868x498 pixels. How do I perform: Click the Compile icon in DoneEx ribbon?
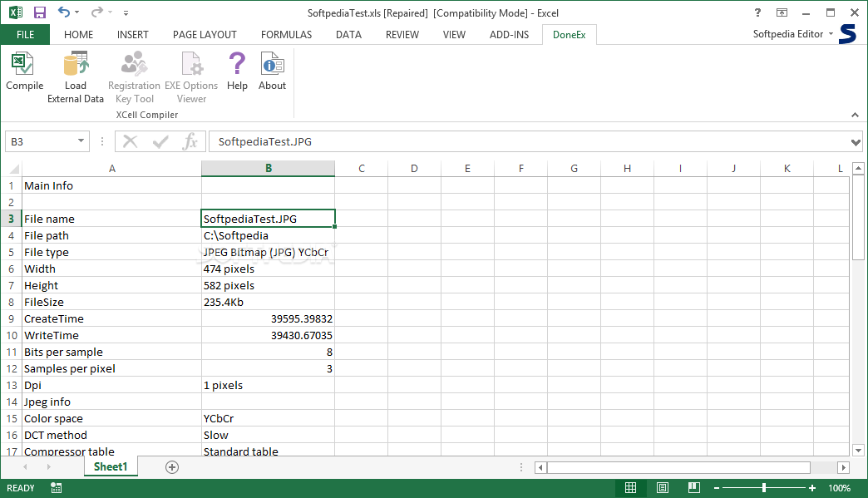24,64
